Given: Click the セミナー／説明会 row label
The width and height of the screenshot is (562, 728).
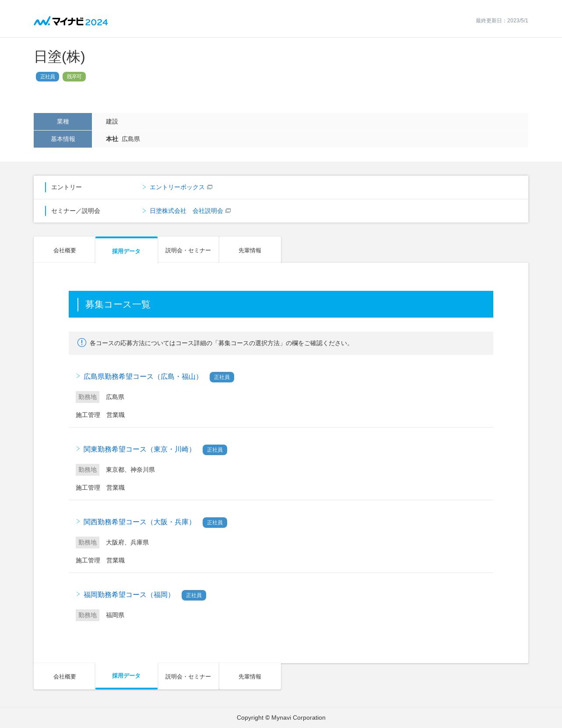Looking at the screenshot, I should (76, 211).
